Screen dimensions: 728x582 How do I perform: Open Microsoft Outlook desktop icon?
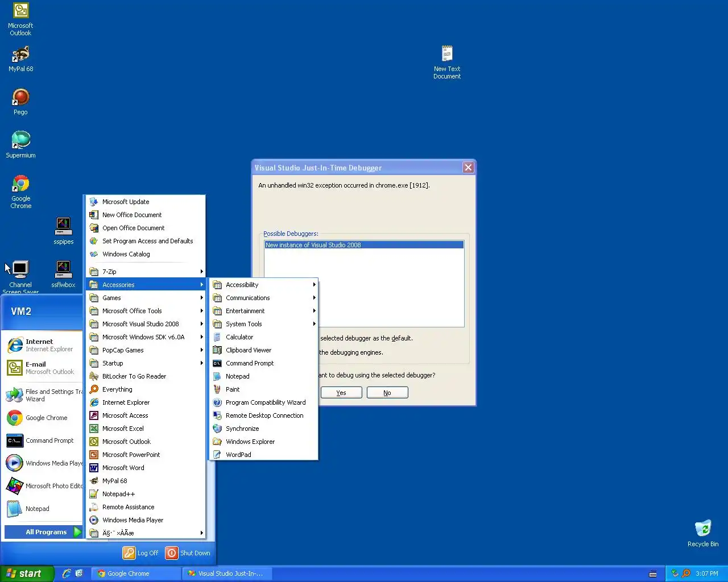20,19
